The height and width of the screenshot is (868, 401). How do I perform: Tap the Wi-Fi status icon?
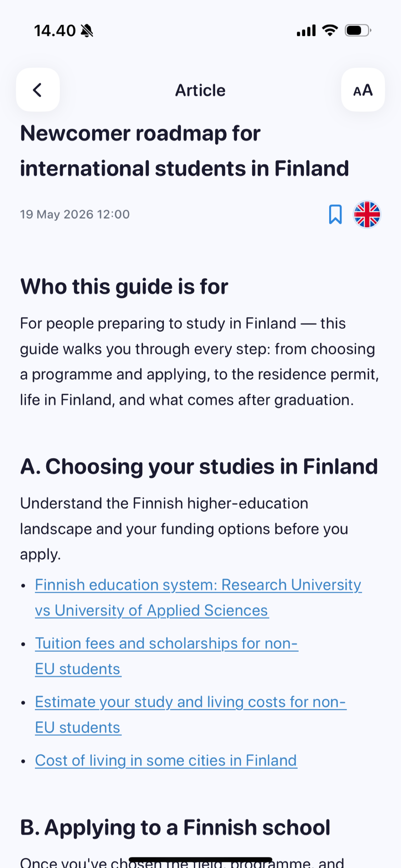point(329,30)
